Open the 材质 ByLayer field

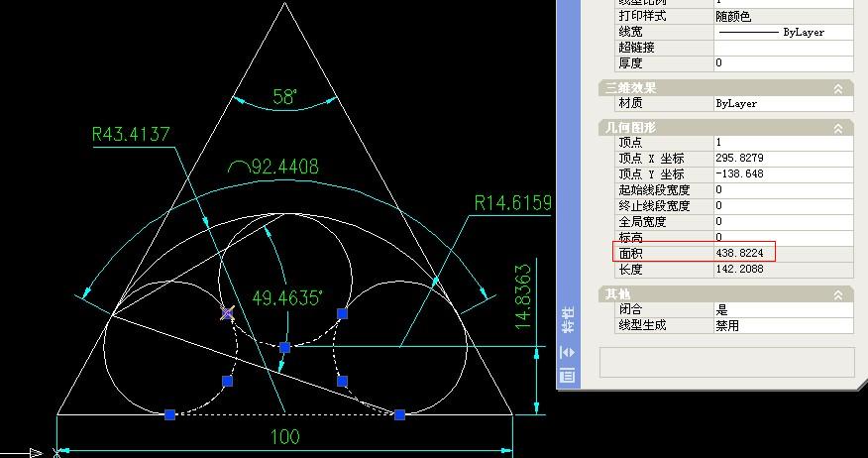(784, 103)
